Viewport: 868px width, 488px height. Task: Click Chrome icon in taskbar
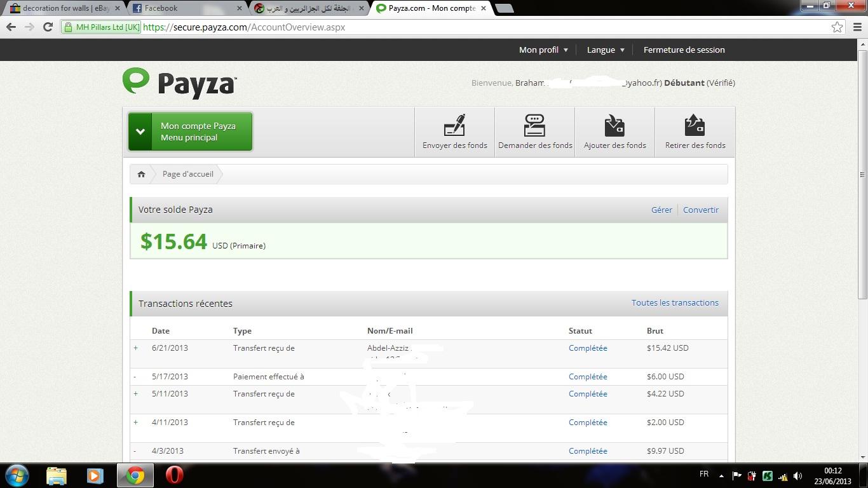135,475
